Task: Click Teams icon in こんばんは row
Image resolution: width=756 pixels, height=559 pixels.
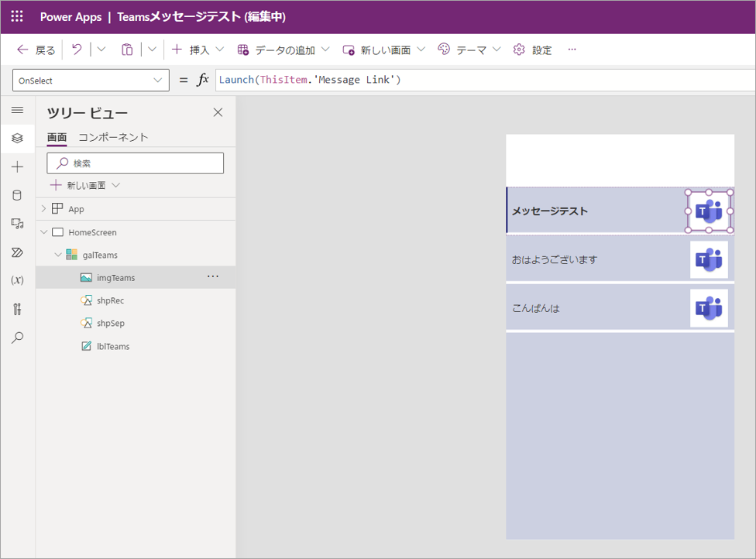Action: click(x=709, y=308)
